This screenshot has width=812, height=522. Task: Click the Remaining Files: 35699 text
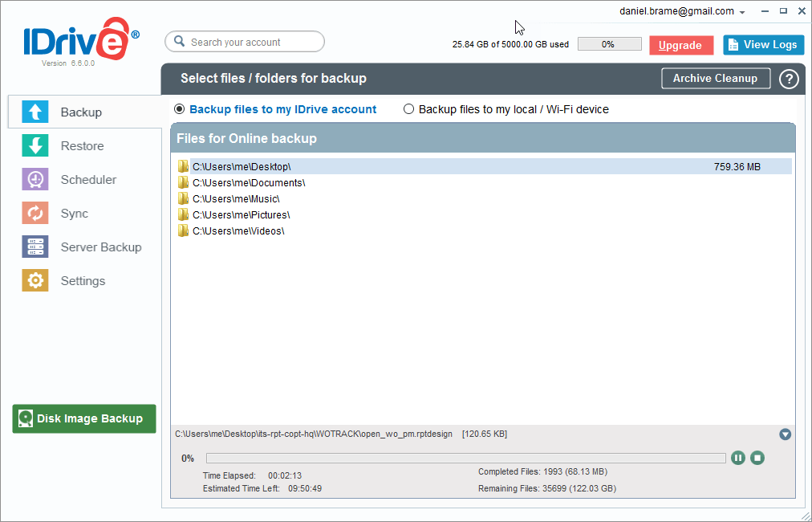[x=547, y=488]
